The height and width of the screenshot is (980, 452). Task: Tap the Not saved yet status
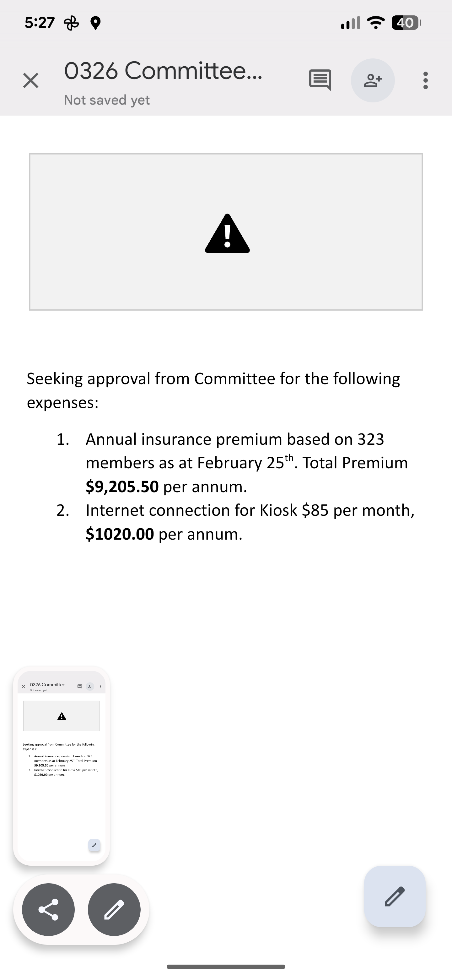click(107, 100)
